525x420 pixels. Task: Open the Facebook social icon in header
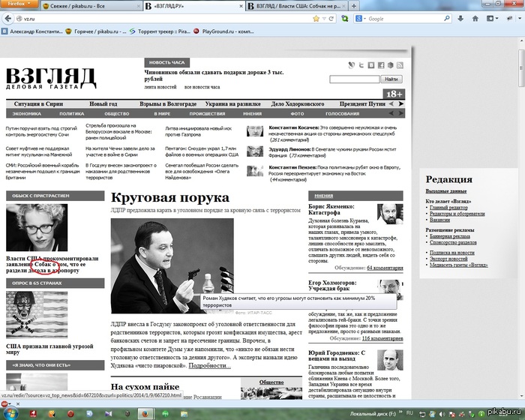tap(381, 65)
